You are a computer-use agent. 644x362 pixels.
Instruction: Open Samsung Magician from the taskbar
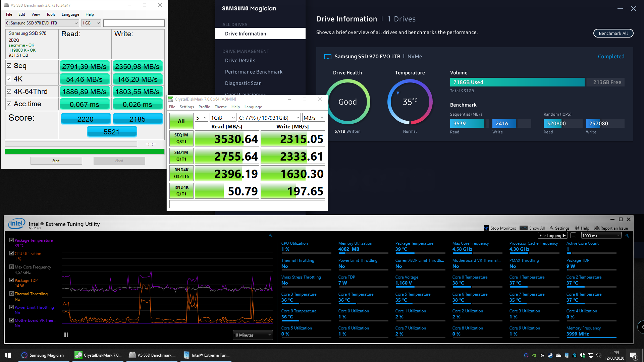click(x=43, y=355)
